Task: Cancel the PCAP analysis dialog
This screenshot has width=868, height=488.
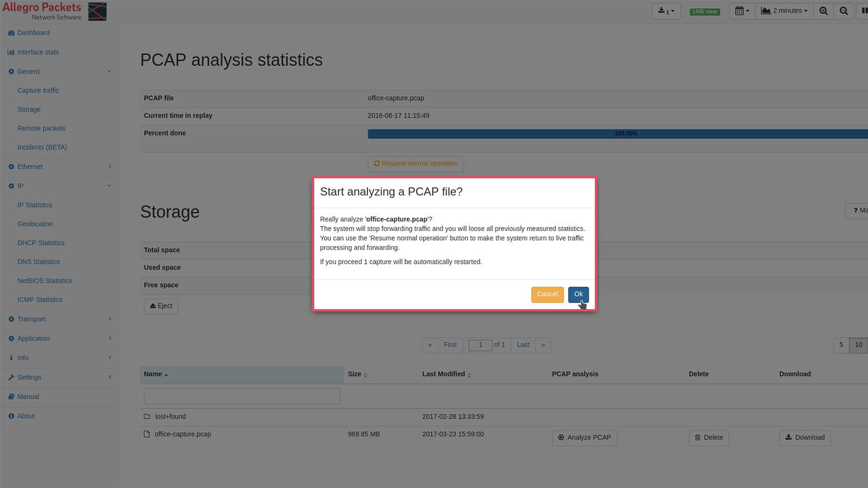Action: point(547,294)
